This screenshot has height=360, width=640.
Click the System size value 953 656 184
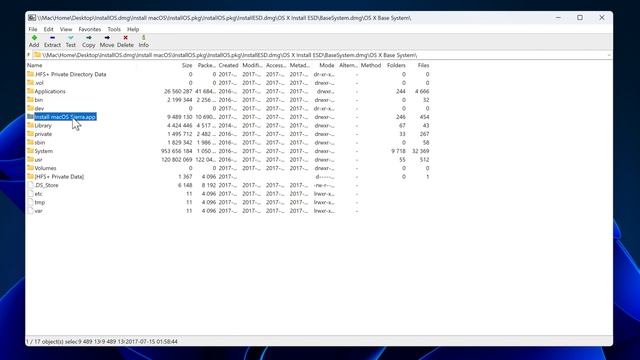(176, 151)
